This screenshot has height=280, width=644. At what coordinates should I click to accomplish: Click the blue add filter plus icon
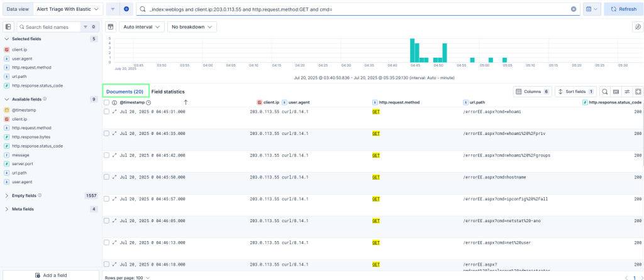[x=126, y=9]
